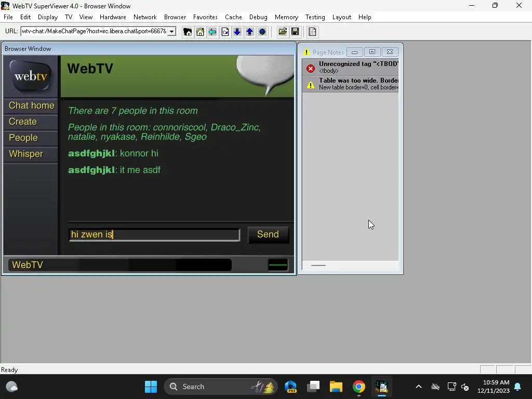Click message 'it me asdf'
Viewport: 532px width, 399px height.
pos(140,170)
